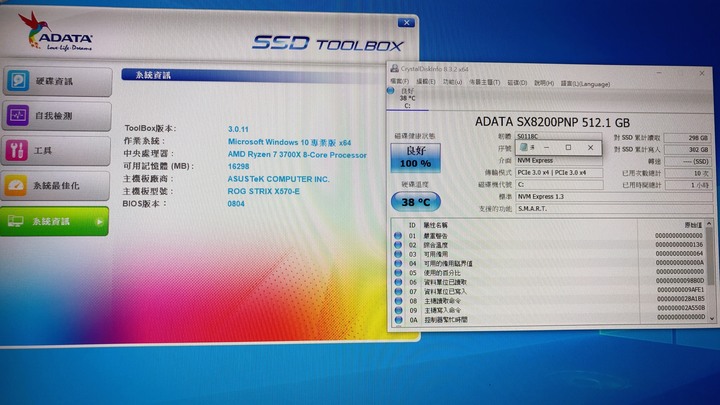Click the 原始值 raw value column header
This screenshot has height=405, width=720.
pos(693,225)
